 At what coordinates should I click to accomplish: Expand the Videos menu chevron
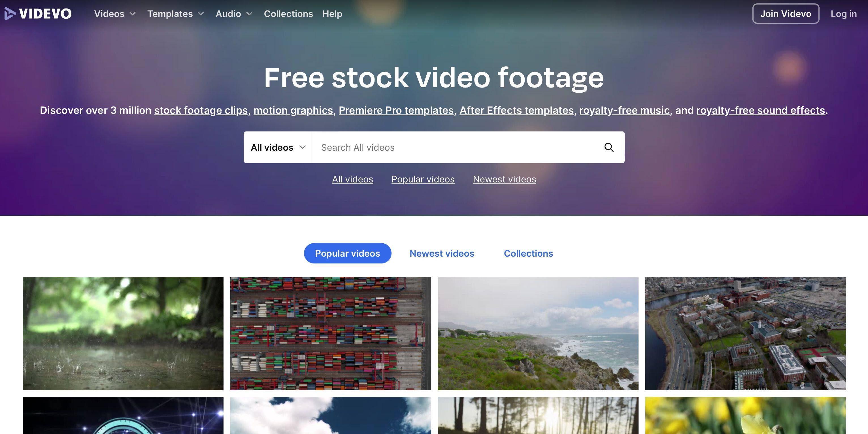(x=133, y=14)
